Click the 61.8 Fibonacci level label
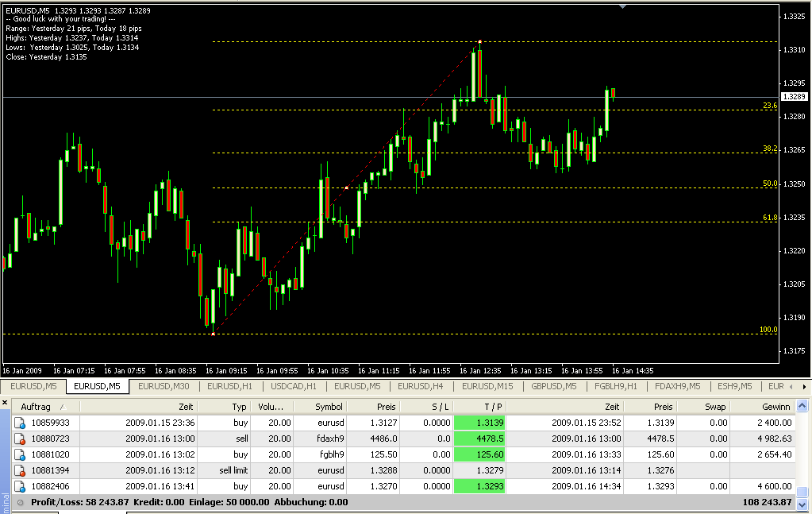 (770, 218)
